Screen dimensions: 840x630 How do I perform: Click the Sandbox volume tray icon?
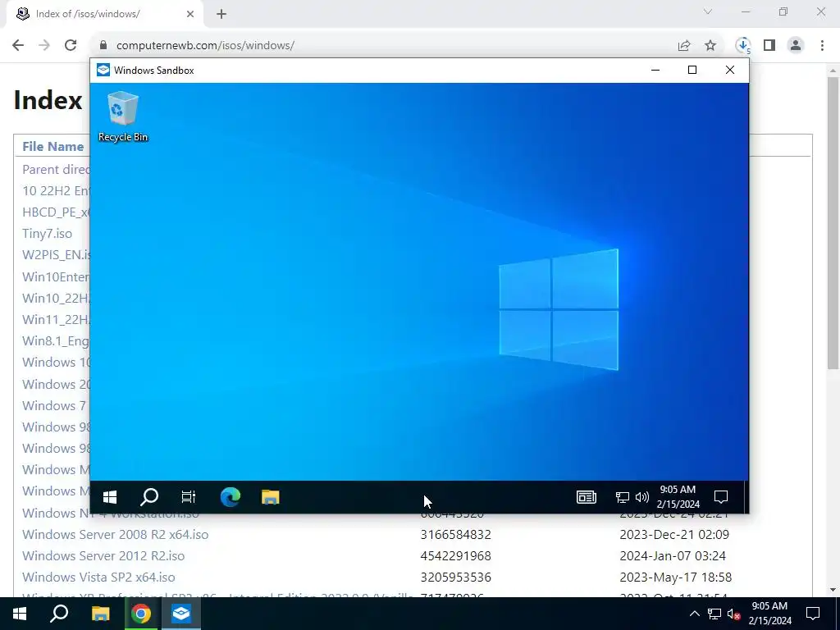[x=641, y=498]
